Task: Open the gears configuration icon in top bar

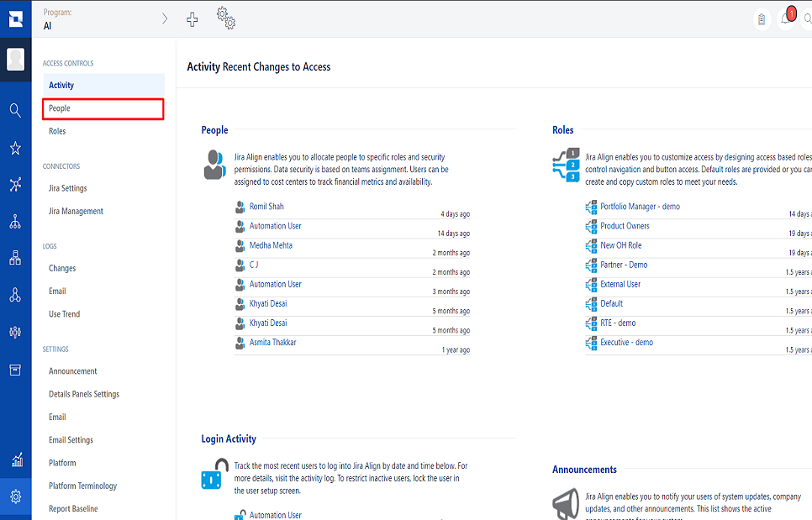Action: click(x=225, y=18)
